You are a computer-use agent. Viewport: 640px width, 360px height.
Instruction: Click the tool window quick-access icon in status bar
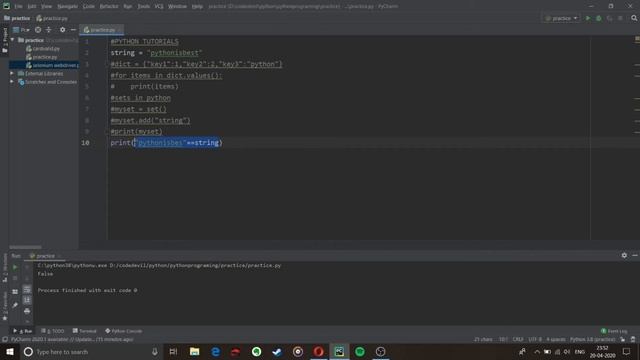click(x=4, y=340)
